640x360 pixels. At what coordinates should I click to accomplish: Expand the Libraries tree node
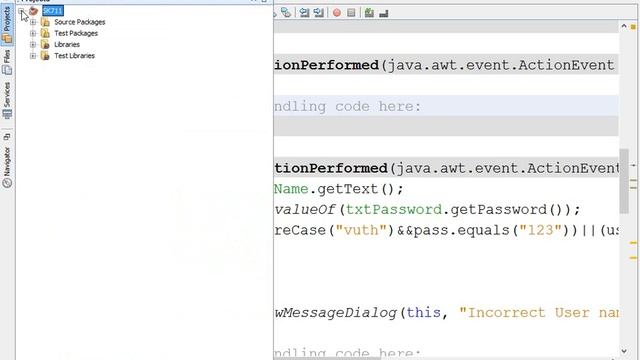(x=33, y=44)
